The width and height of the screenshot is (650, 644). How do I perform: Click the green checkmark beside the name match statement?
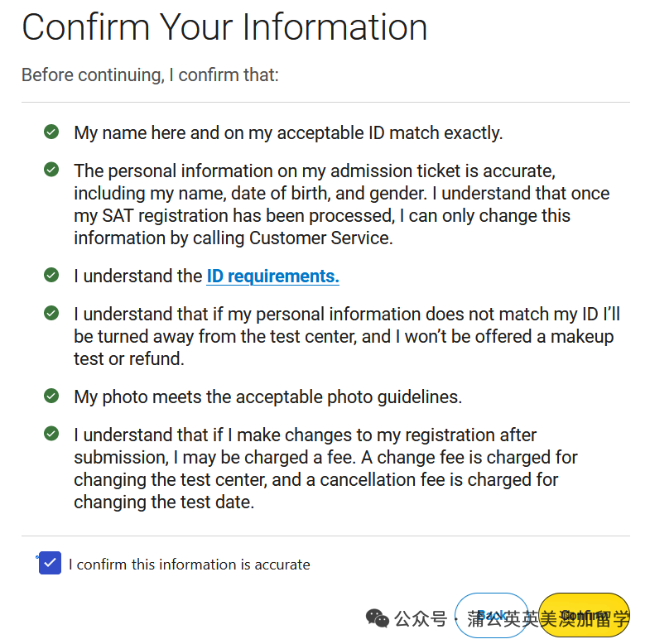tap(51, 132)
